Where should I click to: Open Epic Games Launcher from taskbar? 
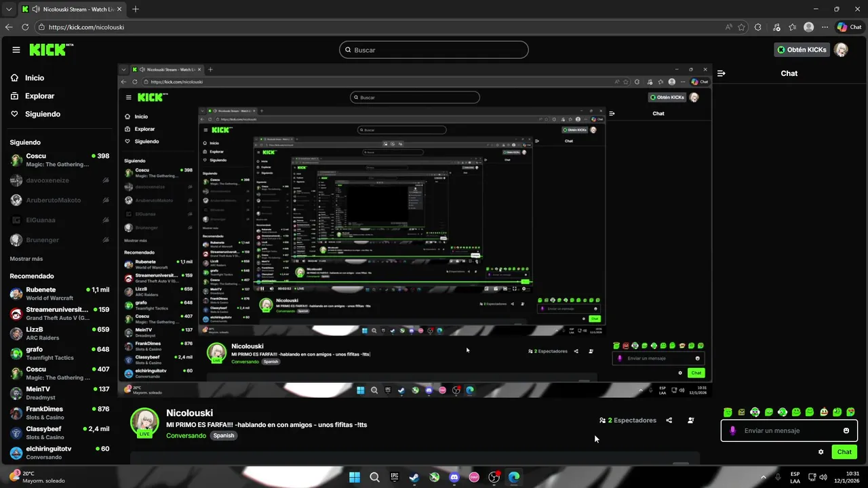394,477
